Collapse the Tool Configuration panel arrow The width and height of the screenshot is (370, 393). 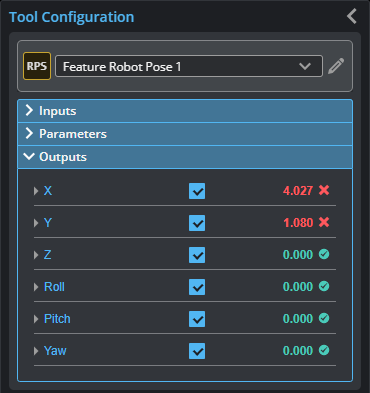[352, 16]
